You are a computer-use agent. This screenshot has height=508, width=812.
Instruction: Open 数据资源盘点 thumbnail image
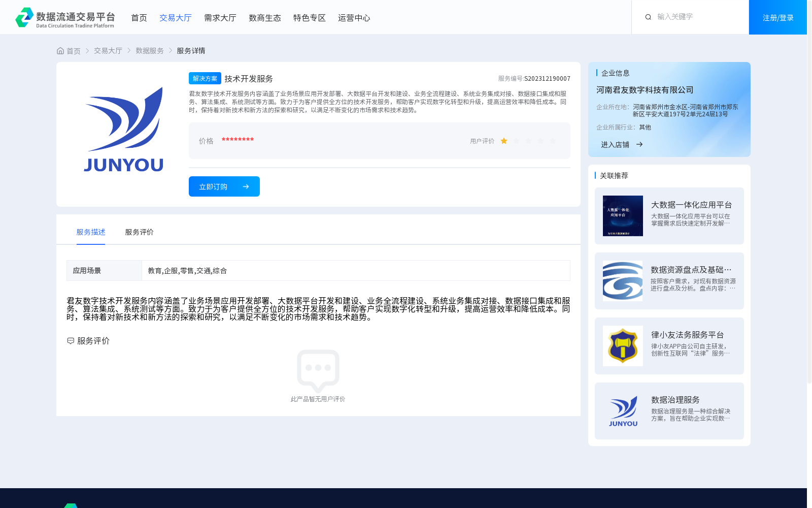tap(623, 281)
